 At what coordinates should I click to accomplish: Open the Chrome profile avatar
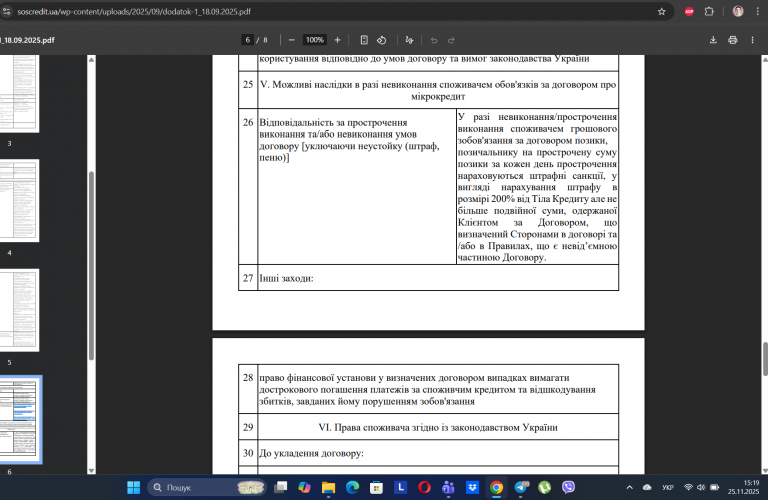coord(738,11)
